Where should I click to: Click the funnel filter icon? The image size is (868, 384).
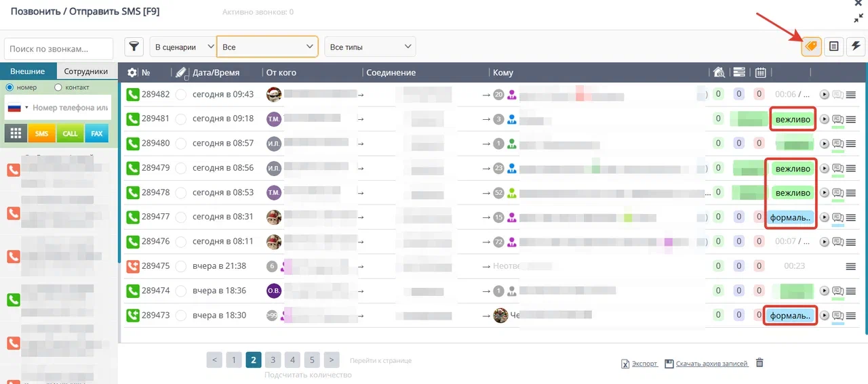(134, 47)
